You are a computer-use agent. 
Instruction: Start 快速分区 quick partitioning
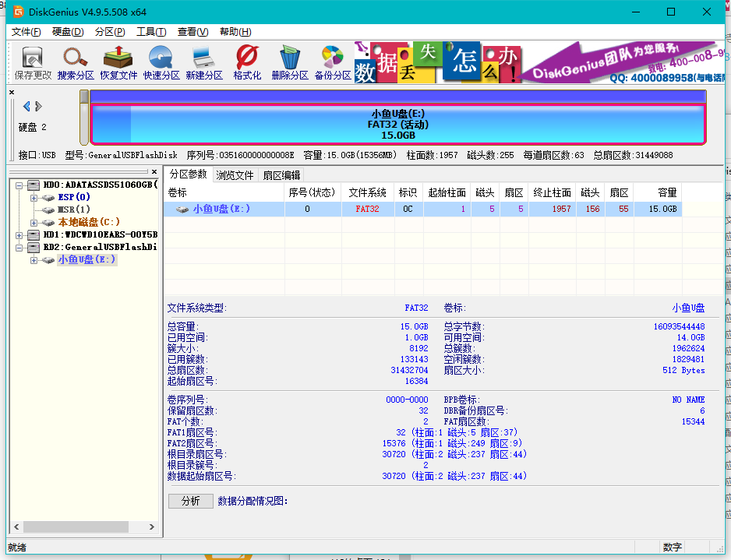(161, 61)
